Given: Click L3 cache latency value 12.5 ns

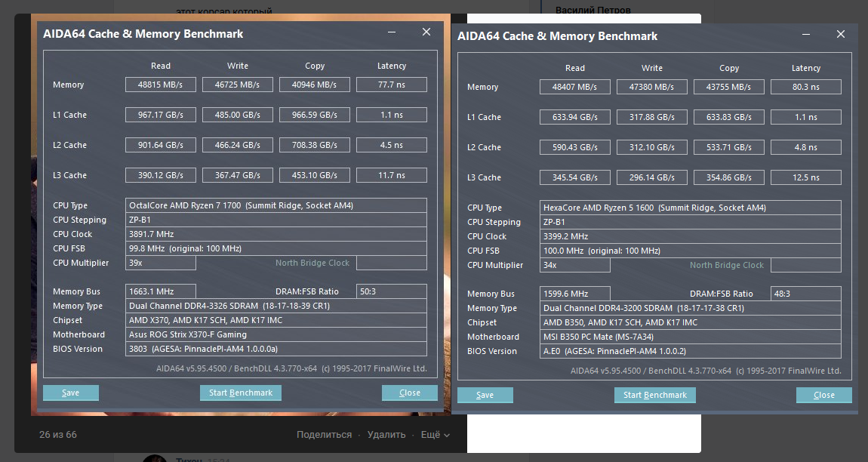Looking at the screenshot, I should pos(806,177).
